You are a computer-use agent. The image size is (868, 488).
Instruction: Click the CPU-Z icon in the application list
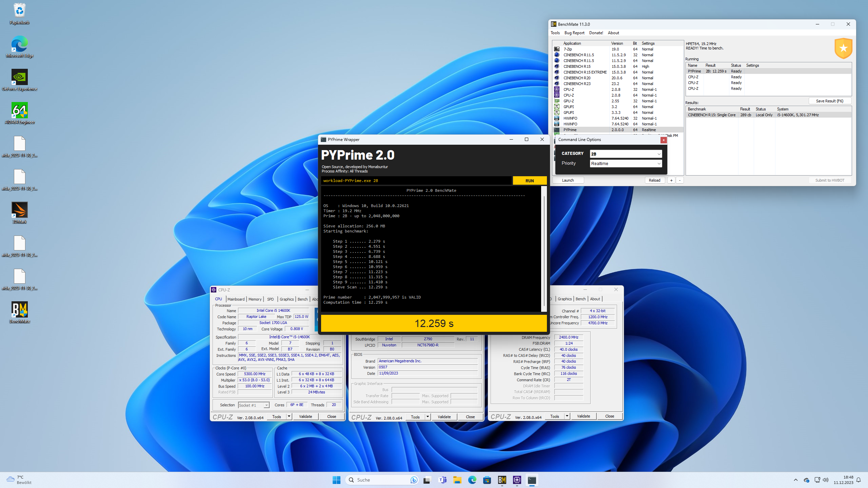[556, 89]
